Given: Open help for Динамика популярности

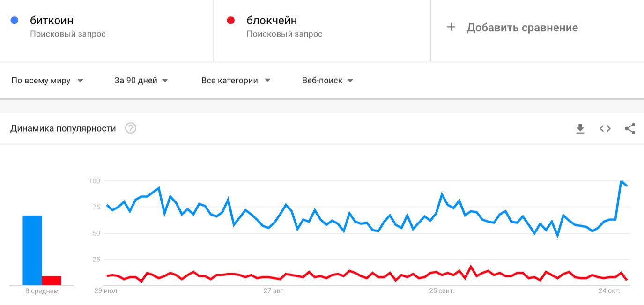Looking at the screenshot, I should pyautogui.click(x=131, y=128).
